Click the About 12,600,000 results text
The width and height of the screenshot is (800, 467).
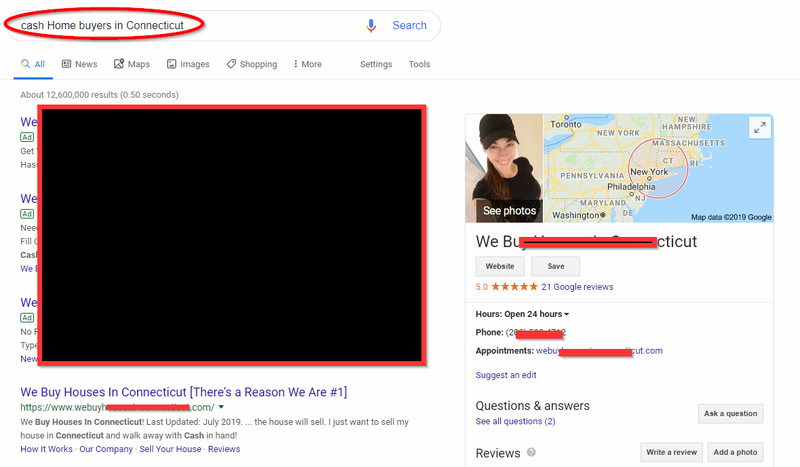pyautogui.click(x=99, y=95)
